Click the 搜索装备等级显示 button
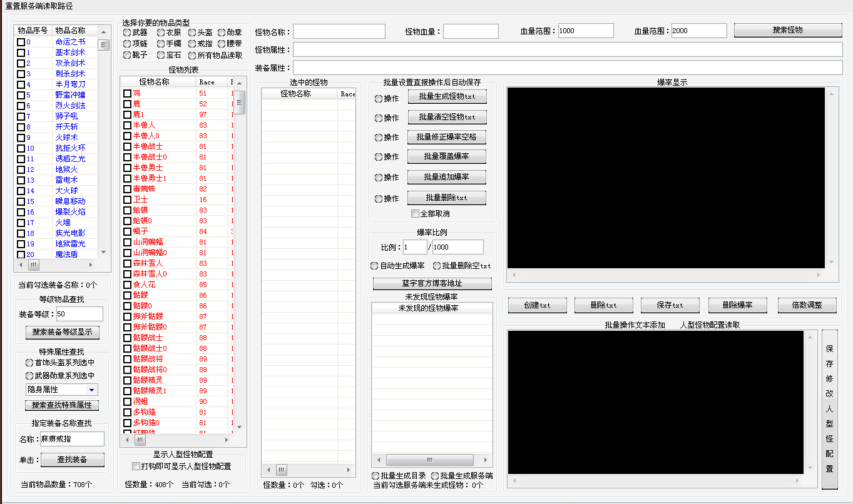 click(62, 332)
